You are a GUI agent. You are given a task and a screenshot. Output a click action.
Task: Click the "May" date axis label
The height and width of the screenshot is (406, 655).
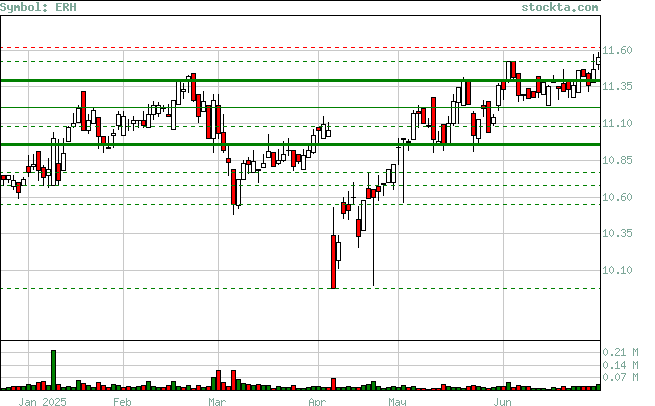pyautogui.click(x=397, y=401)
